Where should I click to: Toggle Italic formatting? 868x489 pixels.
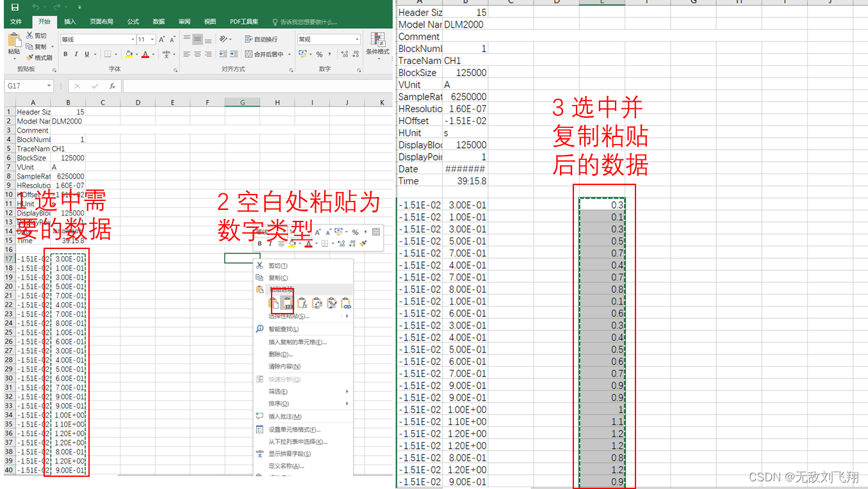coord(76,54)
